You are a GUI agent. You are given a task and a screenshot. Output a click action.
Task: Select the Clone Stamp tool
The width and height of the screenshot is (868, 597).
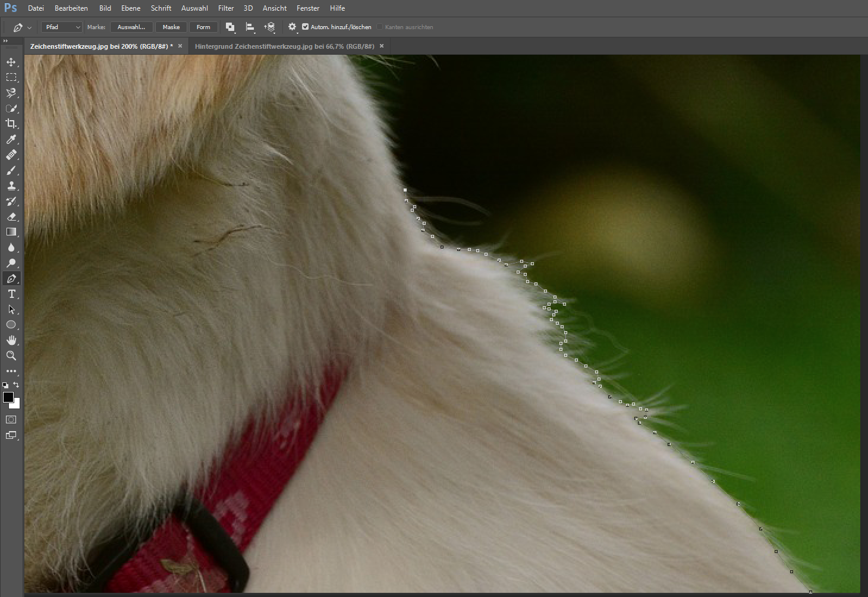11,186
